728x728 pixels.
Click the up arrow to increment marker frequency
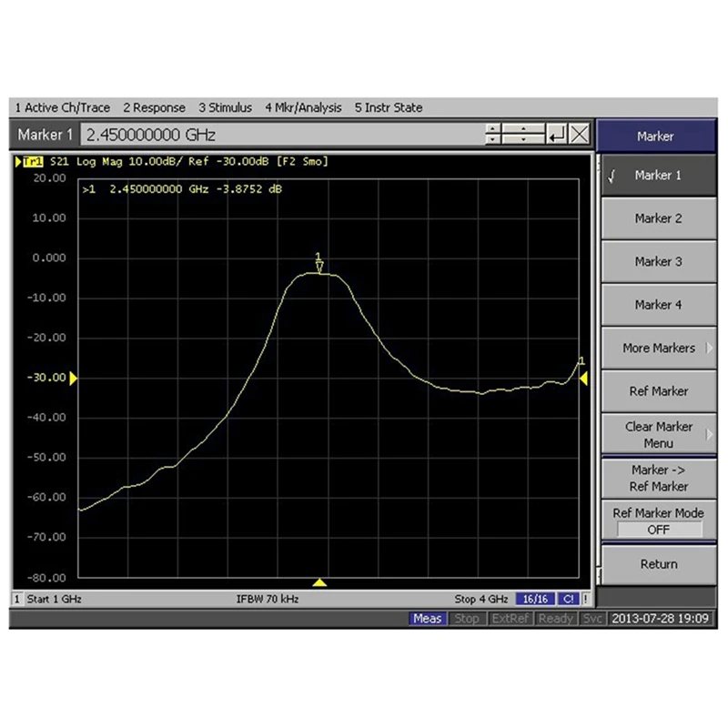pos(494,128)
